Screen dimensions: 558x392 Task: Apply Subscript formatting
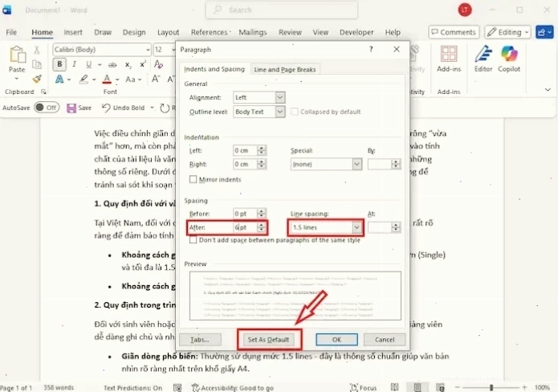[x=128, y=65]
